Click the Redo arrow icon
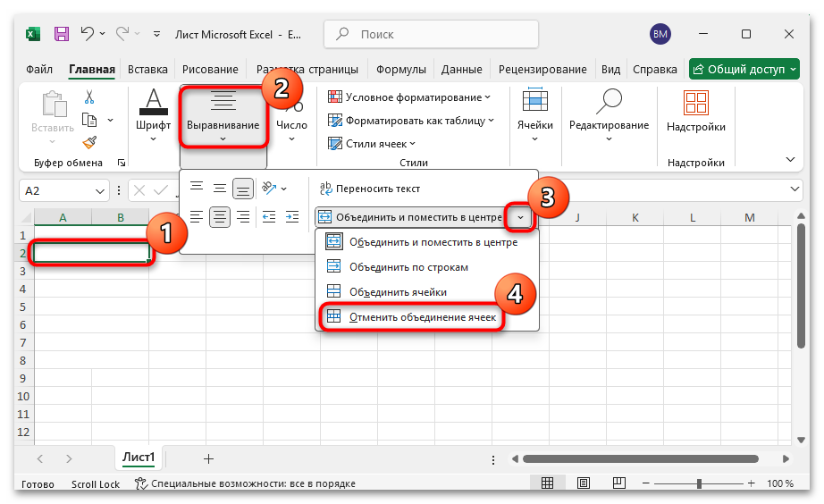 click(122, 34)
